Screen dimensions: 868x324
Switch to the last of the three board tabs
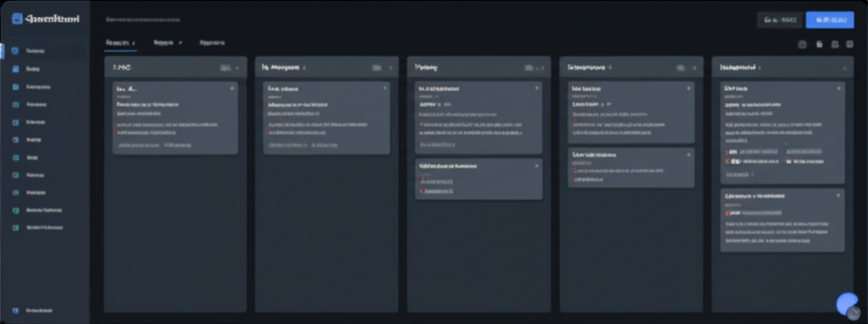(x=212, y=42)
